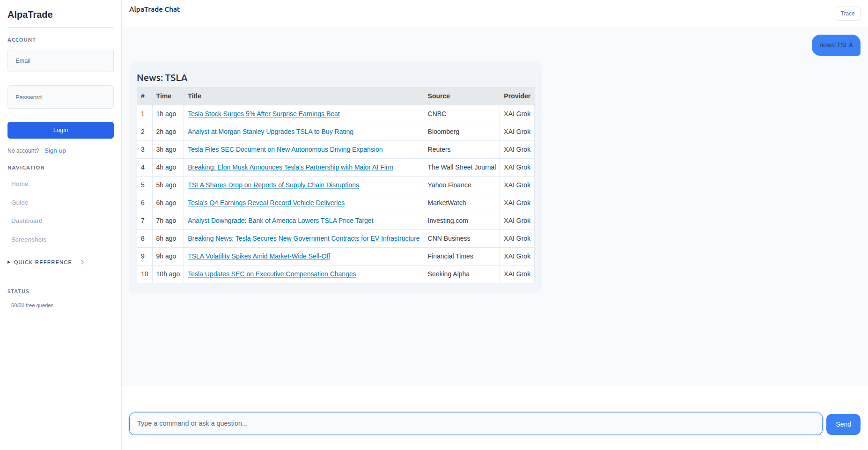Image resolution: width=868 pixels, height=450 pixels.
Task: Click the '10h ago' time cell
Action: pyautogui.click(x=168, y=274)
